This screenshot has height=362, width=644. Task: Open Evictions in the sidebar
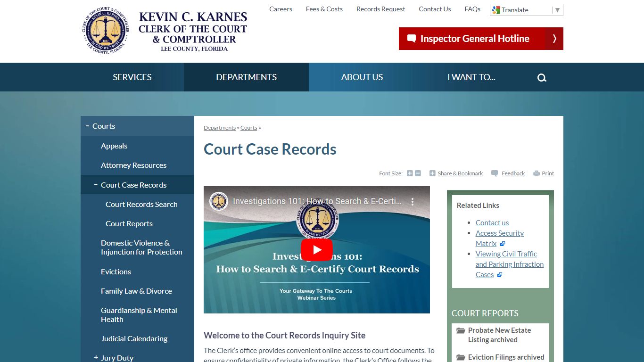[x=116, y=271]
